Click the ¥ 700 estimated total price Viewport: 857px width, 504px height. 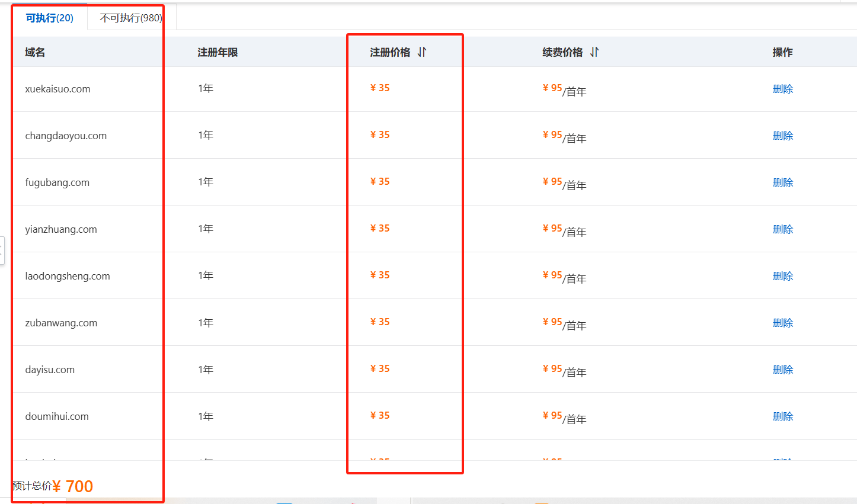coord(73,486)
